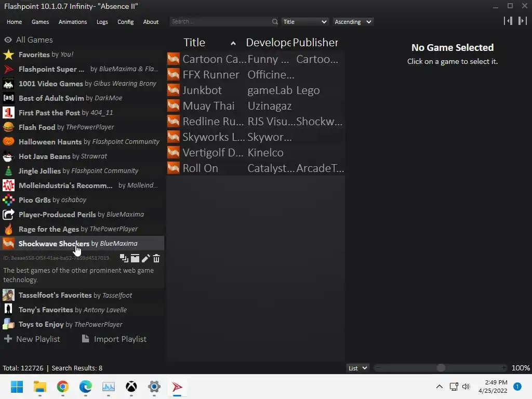Select the First Past the Post playlist
Image resolution: width=532 pixels, height=399 pixels.
pos(82,113)
